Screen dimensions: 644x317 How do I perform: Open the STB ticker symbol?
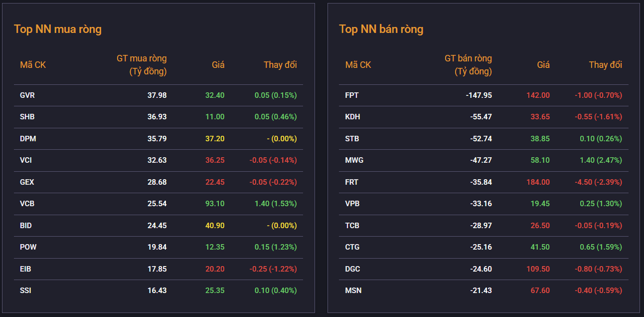click(352, 139)
